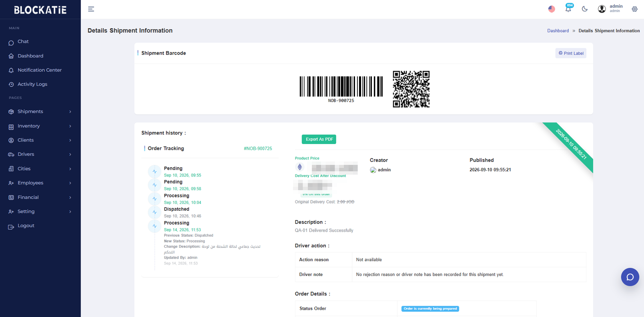Image resolution: width=644 pixels, height=317 pixels.
Task: Click 'QA-01 Delivered Successfully' description text
Action: 324,231
